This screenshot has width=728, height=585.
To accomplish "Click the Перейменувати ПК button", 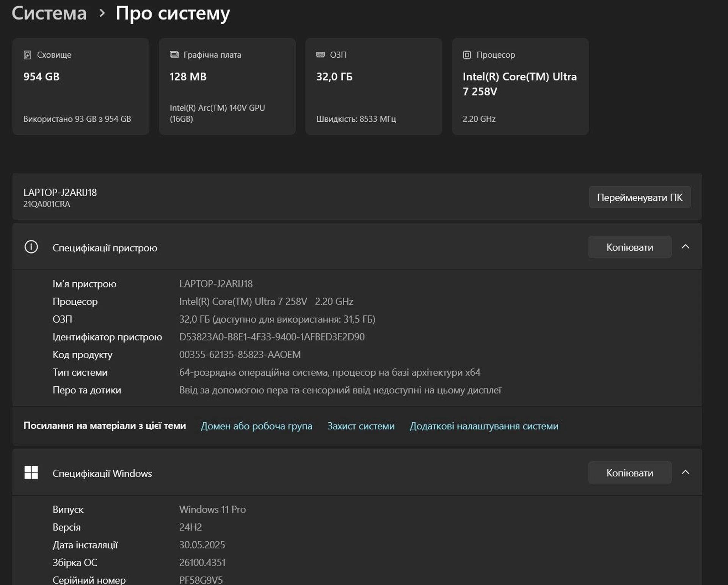I will pyautogui.click(x=640, y=197).
